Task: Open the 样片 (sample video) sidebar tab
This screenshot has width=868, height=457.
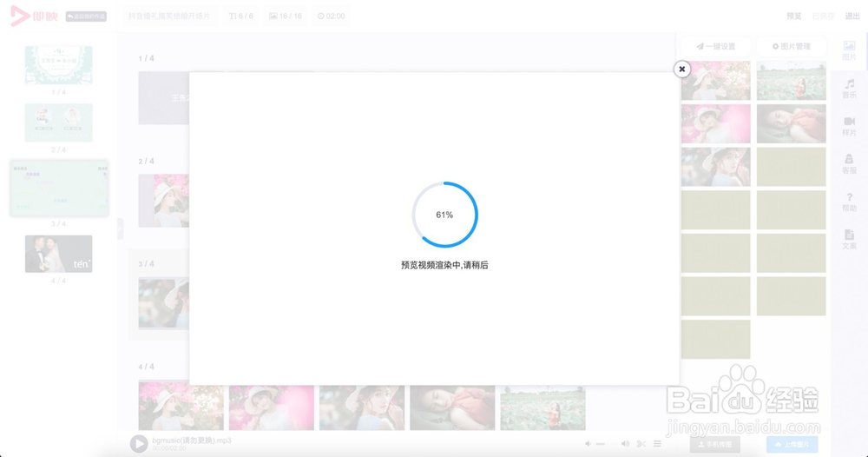Action: click(849, 126)
